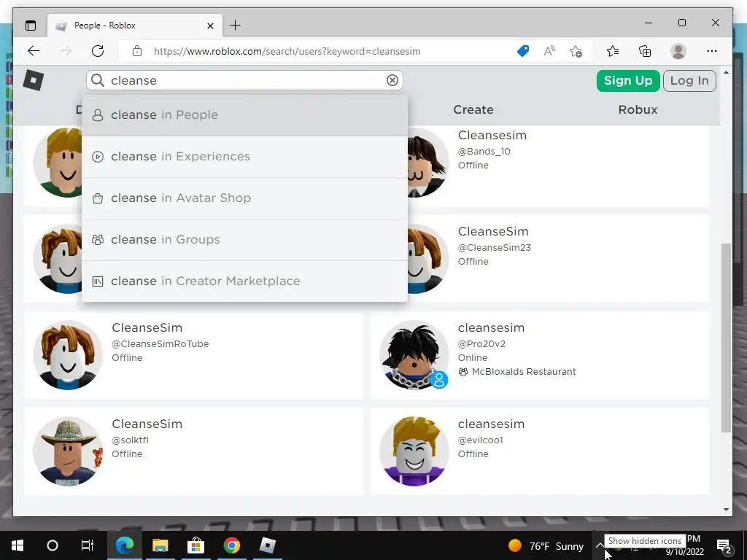Click inside the Roblox search field
The height and width of the screenshot is (560, 747).
(x=244, y=80)
